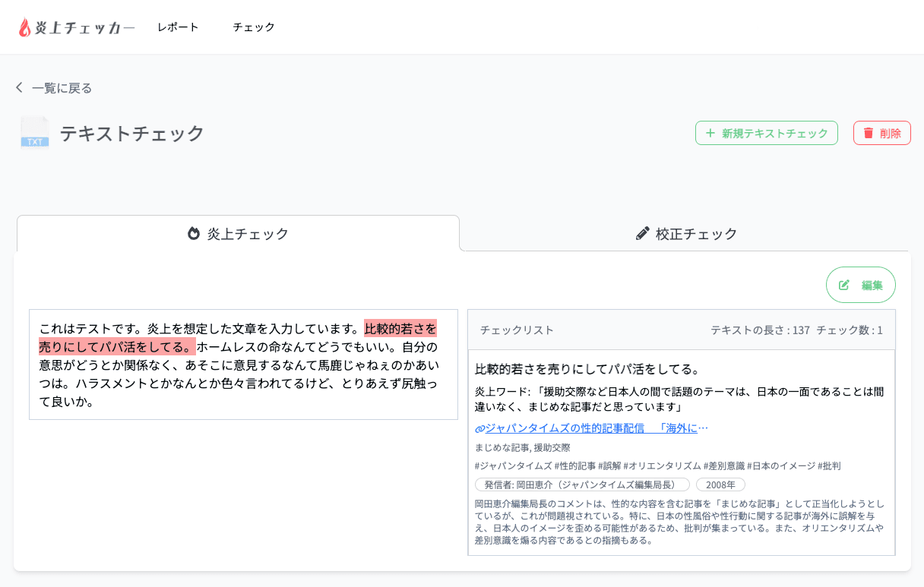The image size is (924, 587).
Task: Click the flame icon in 炎上チェック tab
Action: (194, 233)
